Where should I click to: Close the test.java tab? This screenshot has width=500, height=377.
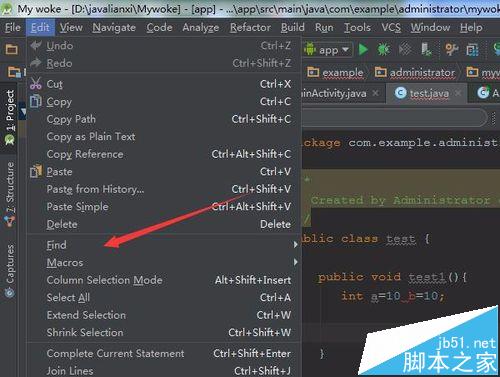[x=458, y=93]
